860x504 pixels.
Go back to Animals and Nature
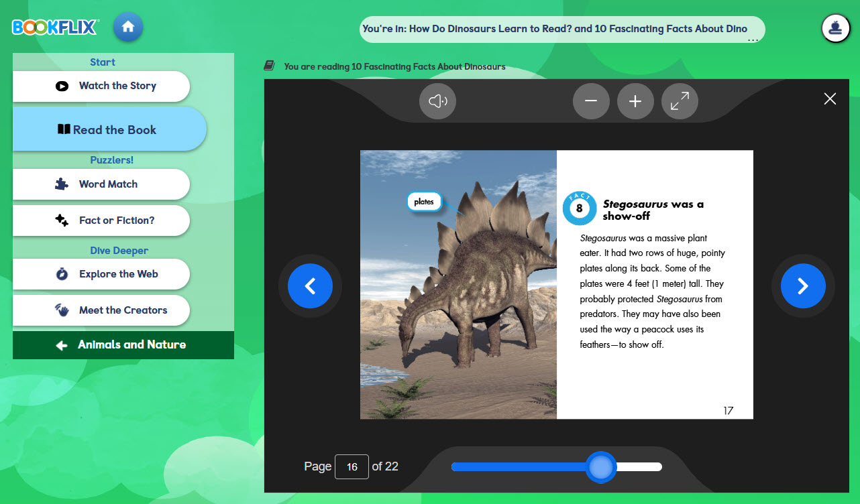(x=123, y=345)
